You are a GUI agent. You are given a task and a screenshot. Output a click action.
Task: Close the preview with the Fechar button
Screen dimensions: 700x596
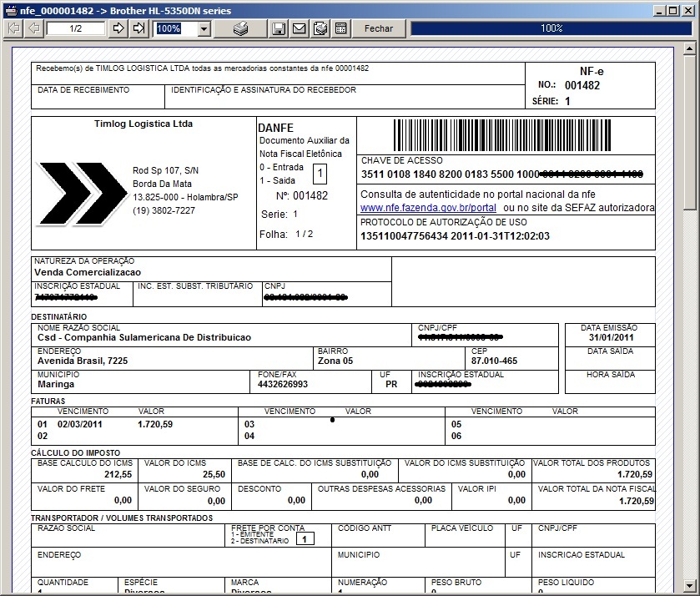tap(379, 28)
